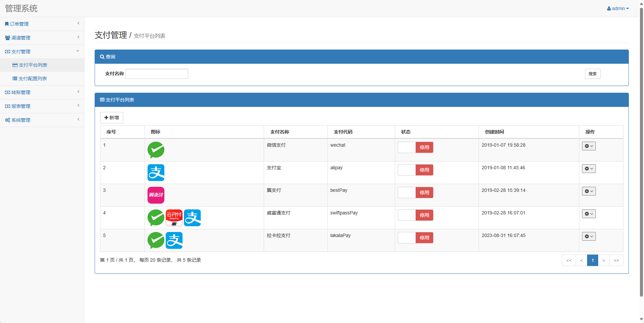
Task: Select page 1 in pagination
Action: (592, 260)
